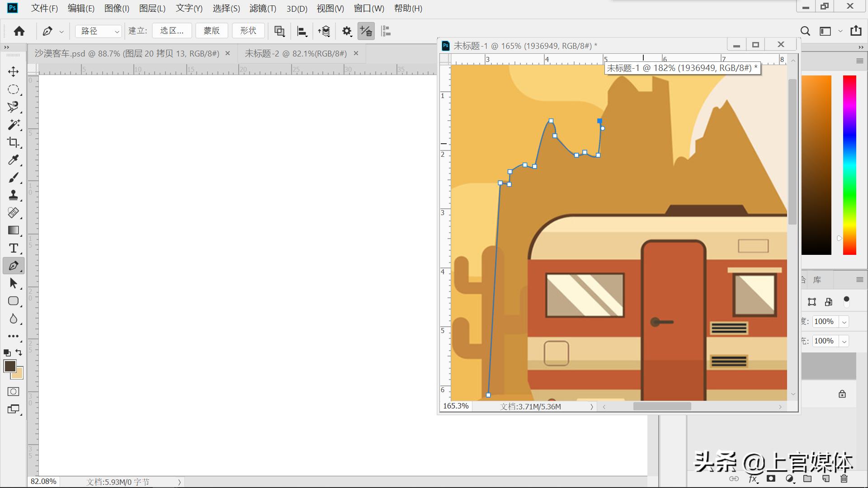This screenshot has width=868, height=488.
Task: Select the Crop tool
Action: [14, 142]
